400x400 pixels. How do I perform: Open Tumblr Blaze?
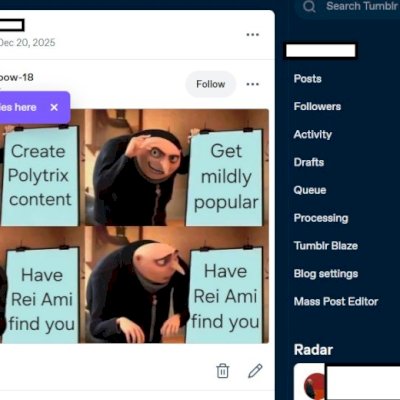coord(326,246)
